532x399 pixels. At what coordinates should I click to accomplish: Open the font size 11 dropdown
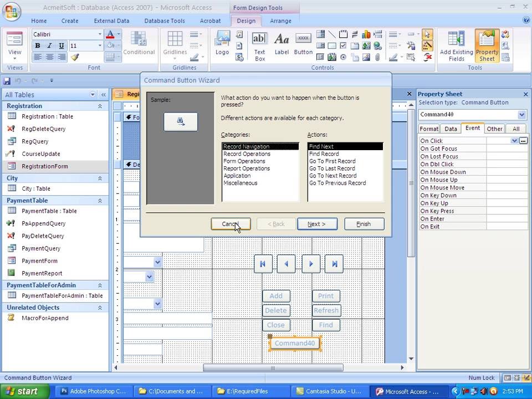tap(100, 45)
